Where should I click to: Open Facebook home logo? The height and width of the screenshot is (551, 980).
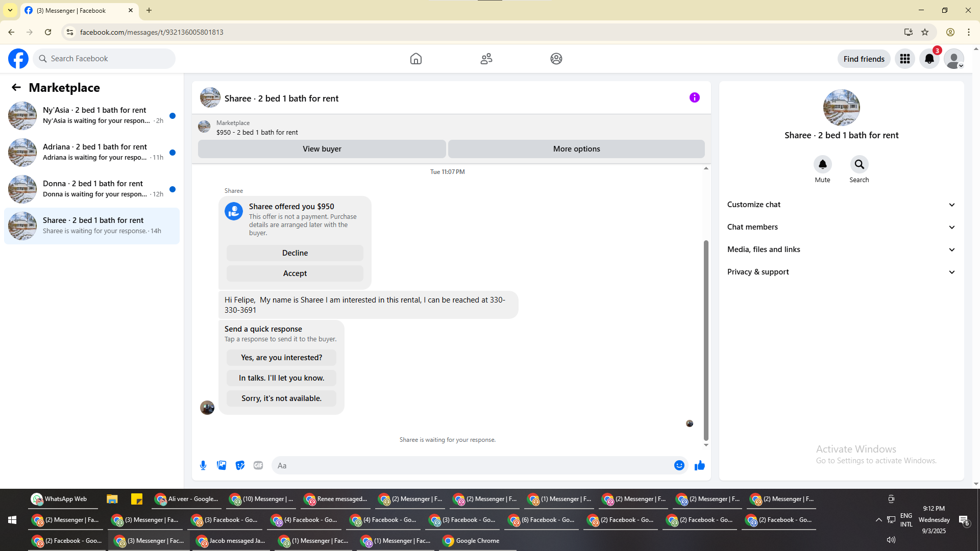(18, 59)
